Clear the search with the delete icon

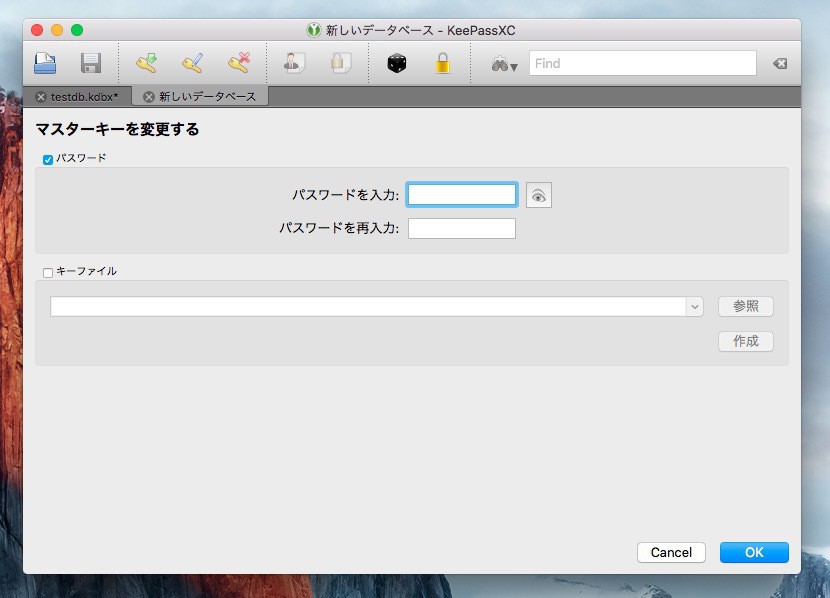[x=780, y=64]
